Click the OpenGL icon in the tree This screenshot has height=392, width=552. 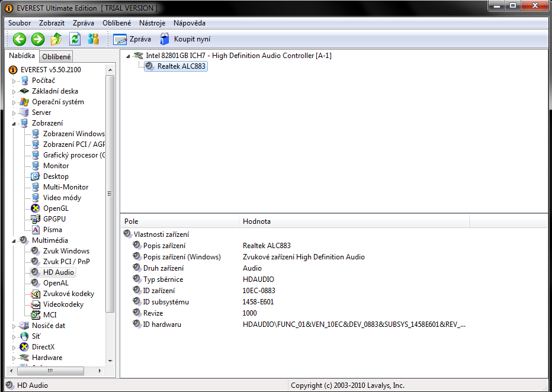[x=35, y=208]
